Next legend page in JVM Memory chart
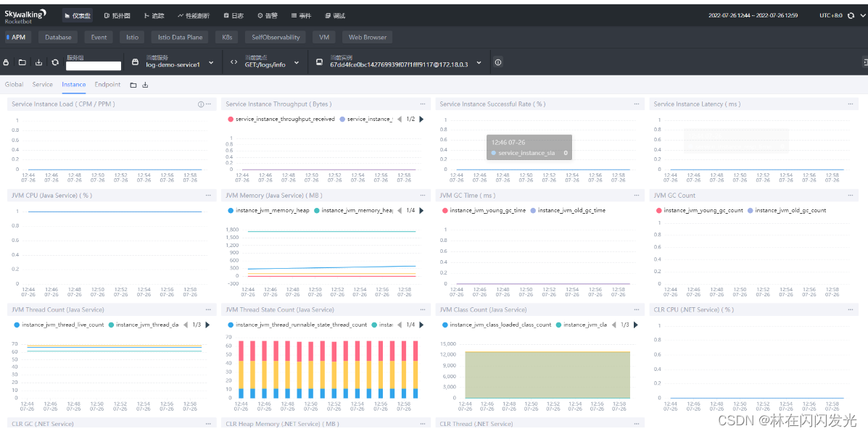The image size is (868, 434). point(421,210)
